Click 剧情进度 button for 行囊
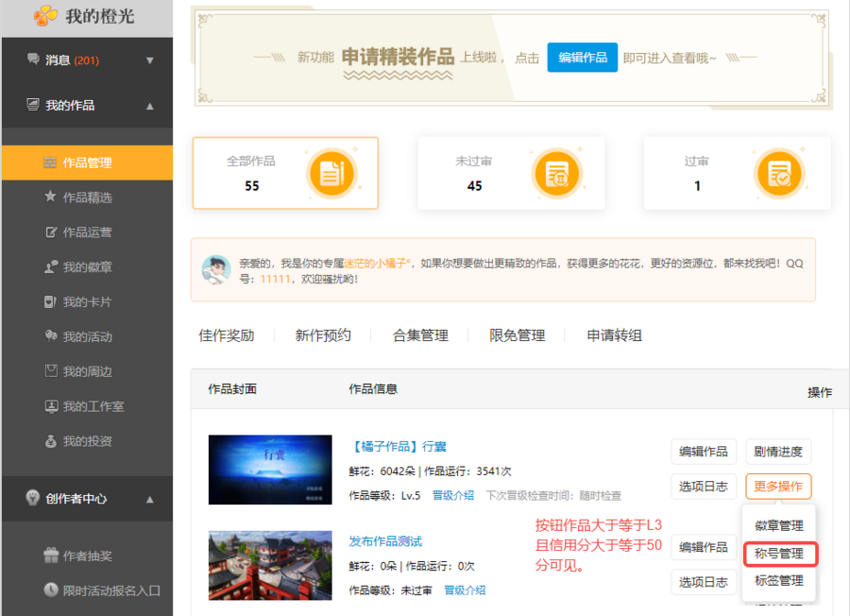The height and width of the screenshot is (616, 850). (x=778, y=452)
